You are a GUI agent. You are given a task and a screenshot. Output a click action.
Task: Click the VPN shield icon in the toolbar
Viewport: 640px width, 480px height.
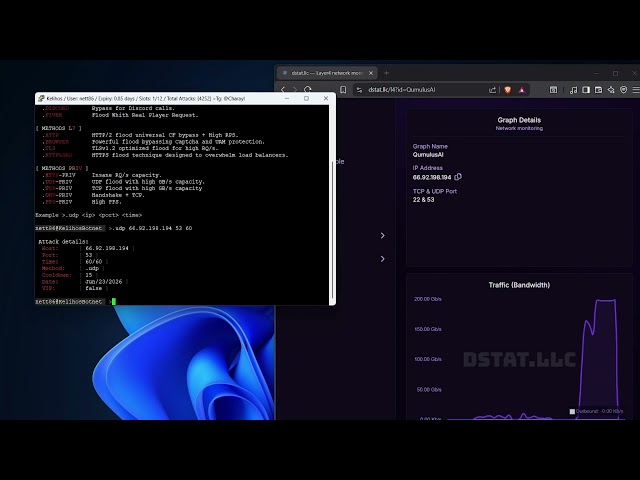[x=623, y=90]
